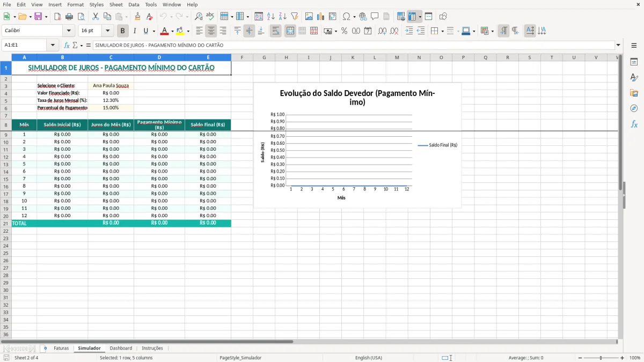Image resolution: width=644 pixels, height=362 pixels.
Task: Clear direct formatting icon
Action: point(150,17)
